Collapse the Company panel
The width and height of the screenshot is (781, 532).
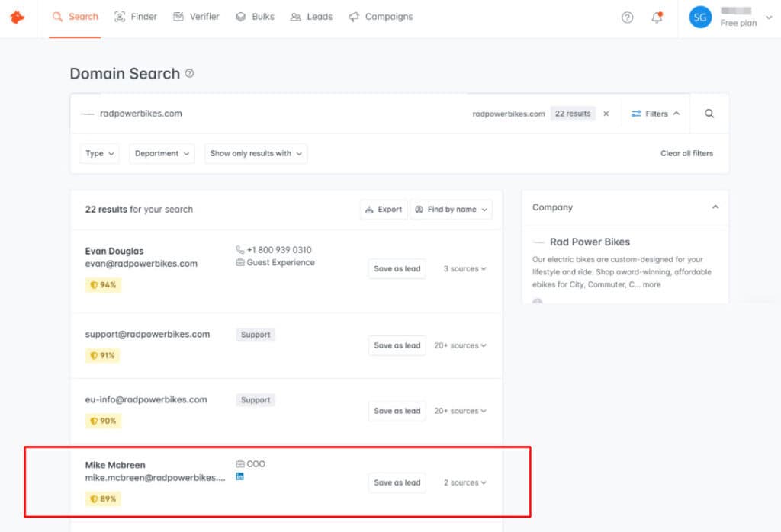(x=715, y=207)
